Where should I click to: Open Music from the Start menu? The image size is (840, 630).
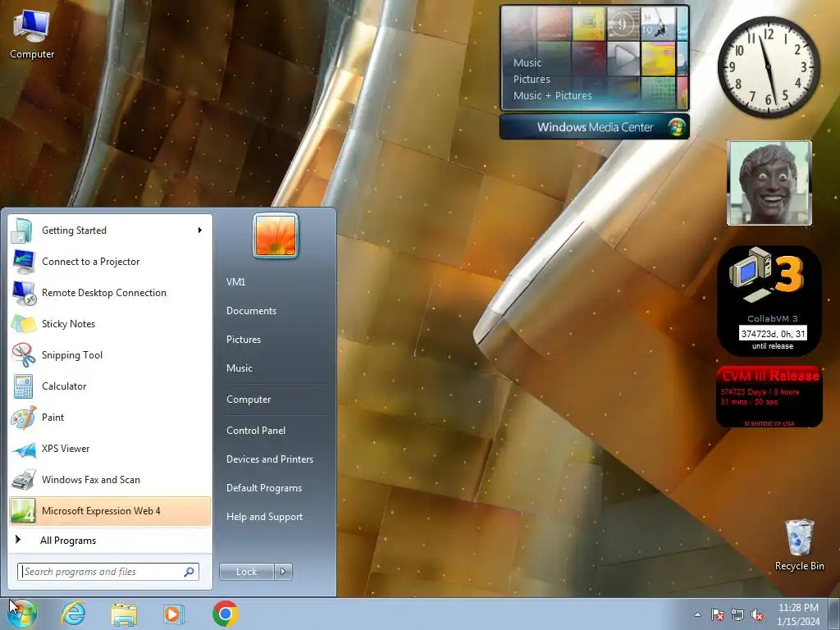(239, 368)
